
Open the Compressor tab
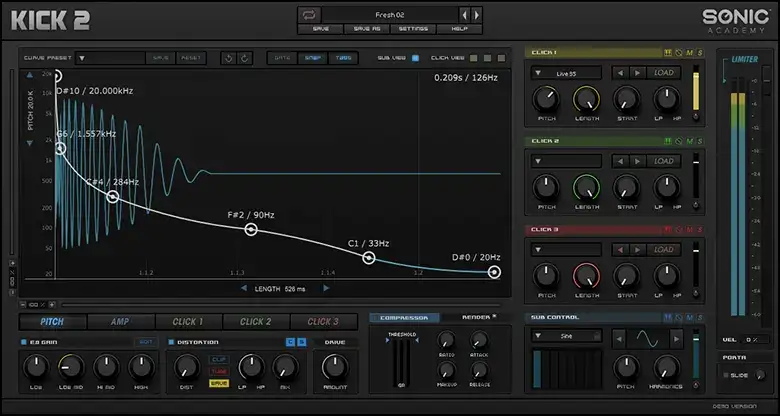[404, 317]
